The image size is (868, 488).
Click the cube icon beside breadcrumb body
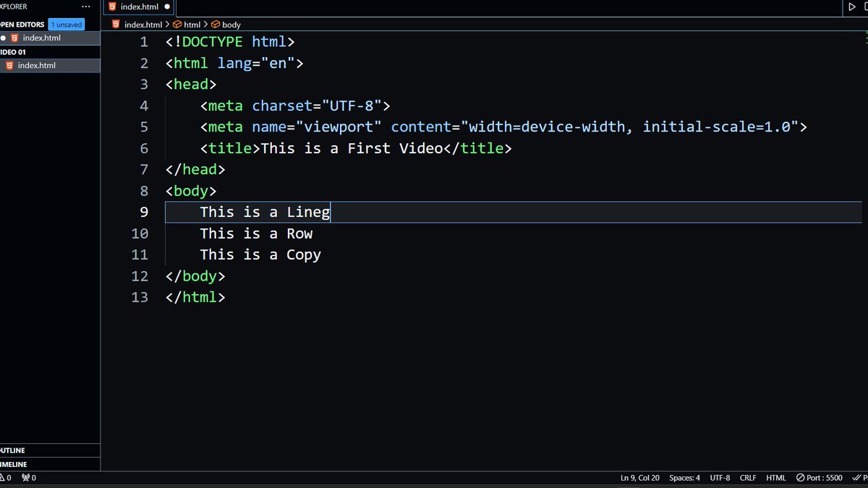215,24
